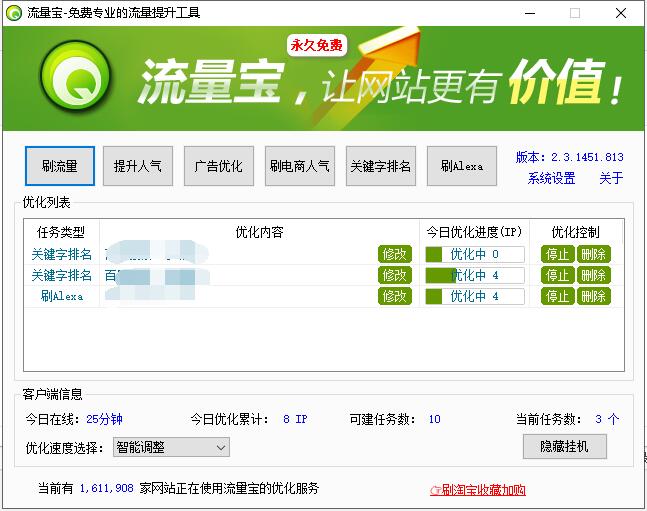
Task: Click 修改 for first 关键字排名 task
Action: [x=395, y=254]
